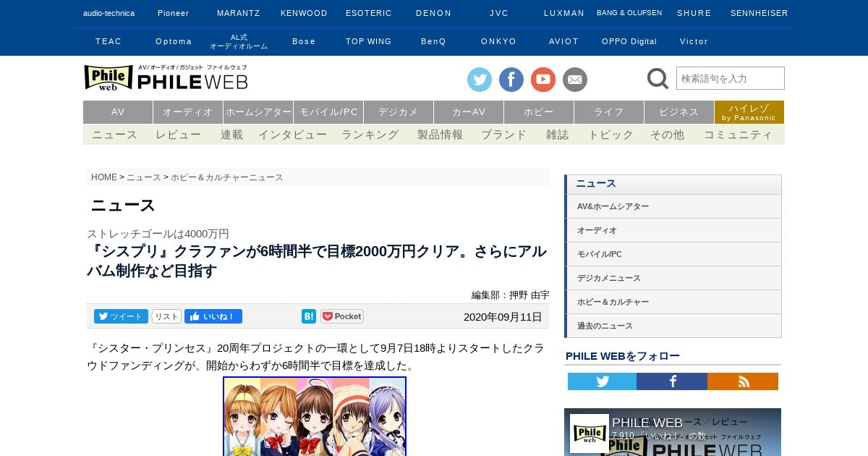Click the audio-technica brand link
This screenshot has height=456, width=868.
click(x=109, y=13)
